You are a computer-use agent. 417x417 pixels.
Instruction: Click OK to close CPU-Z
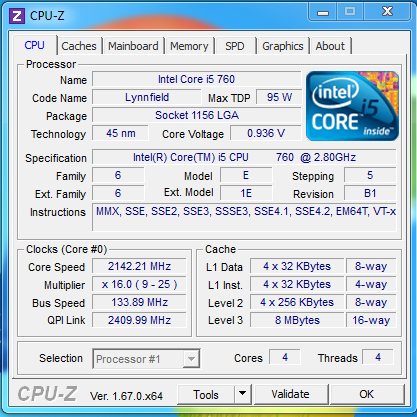[366, 394]
